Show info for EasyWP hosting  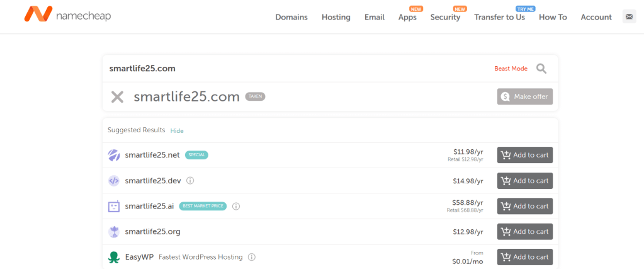tap(252, 257)
